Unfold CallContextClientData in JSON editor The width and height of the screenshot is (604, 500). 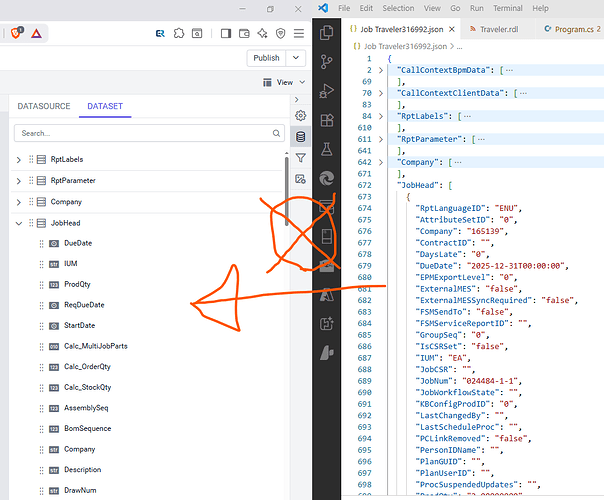coord(381,93)
